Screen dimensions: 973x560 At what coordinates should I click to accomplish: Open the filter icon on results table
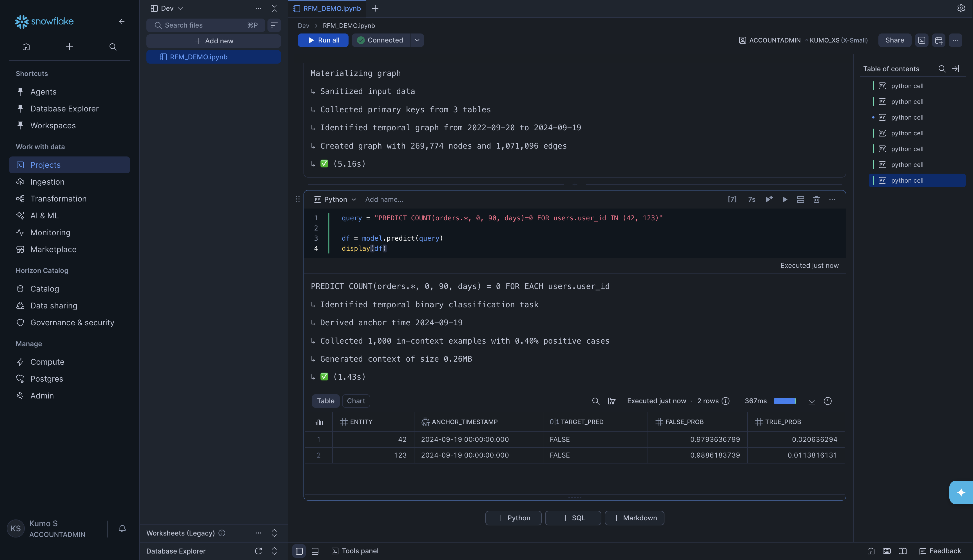point(611,401)
